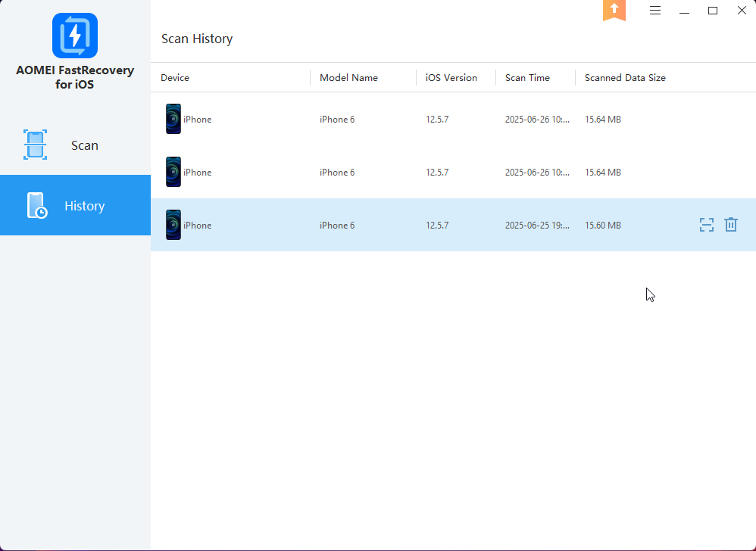
Task: Click the AOMEI FastRecovery for iOS title
Action: click(x=75, y=77)
